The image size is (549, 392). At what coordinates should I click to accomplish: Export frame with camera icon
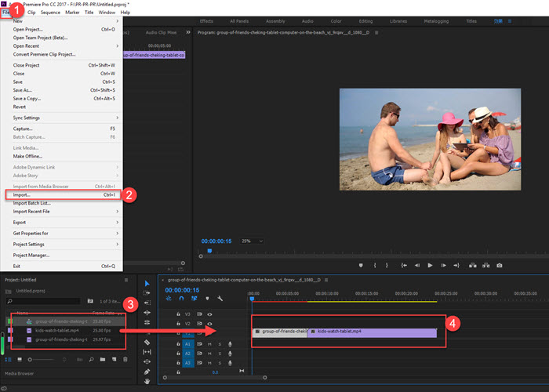(500, 265)
